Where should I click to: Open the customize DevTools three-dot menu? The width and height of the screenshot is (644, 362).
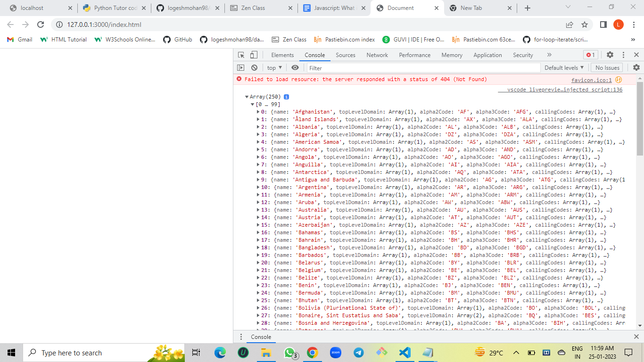coord(623,55)
